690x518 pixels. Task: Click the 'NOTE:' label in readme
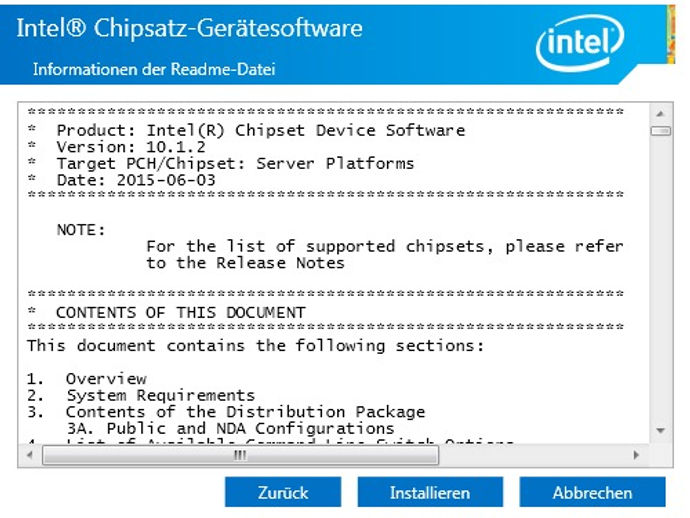click(81, 230)
